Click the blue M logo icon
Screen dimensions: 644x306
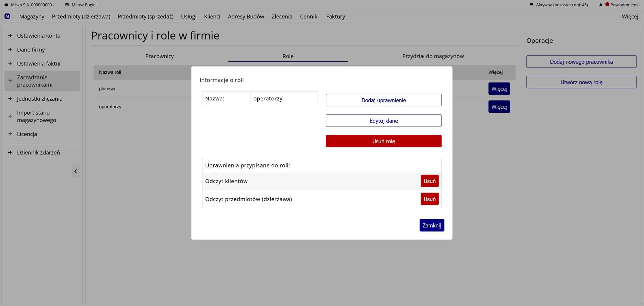[x=7, y=16]
